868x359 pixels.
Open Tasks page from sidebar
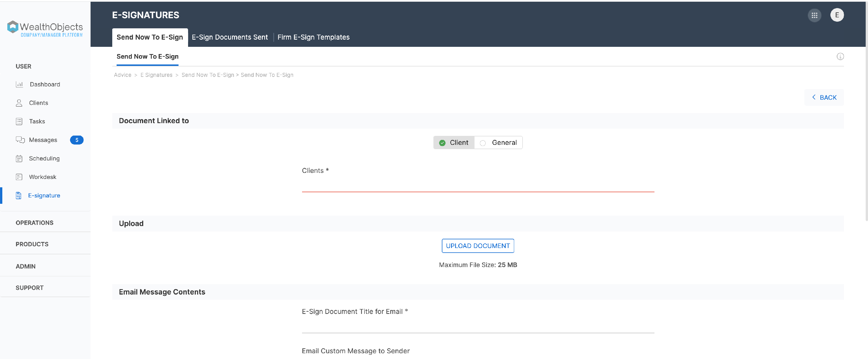click(x=37, y=122)
